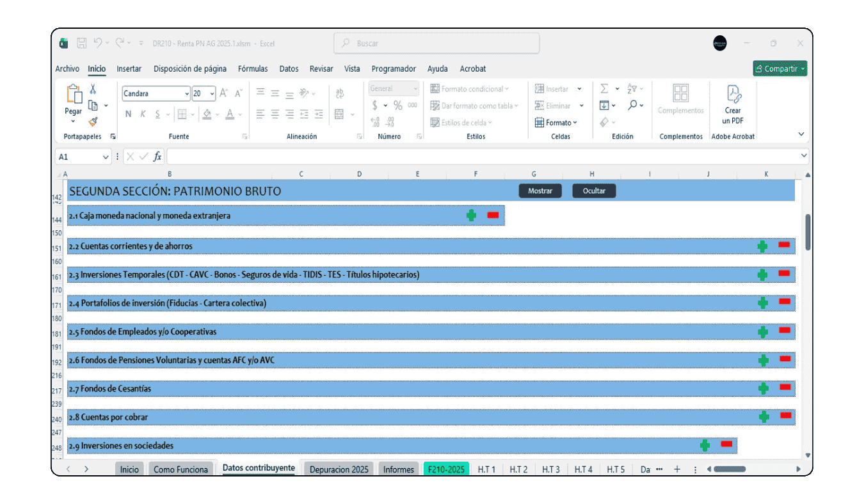This screenshot has width=864, height=504.
Task: Switch to the F210-2025 sheet tab
Action: [446, 469]
